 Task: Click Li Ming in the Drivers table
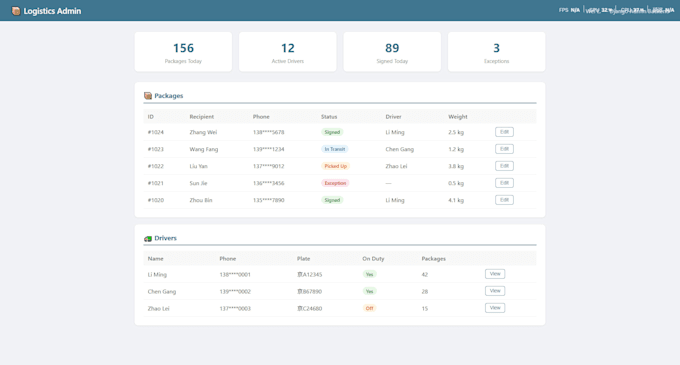pos(157,274)
